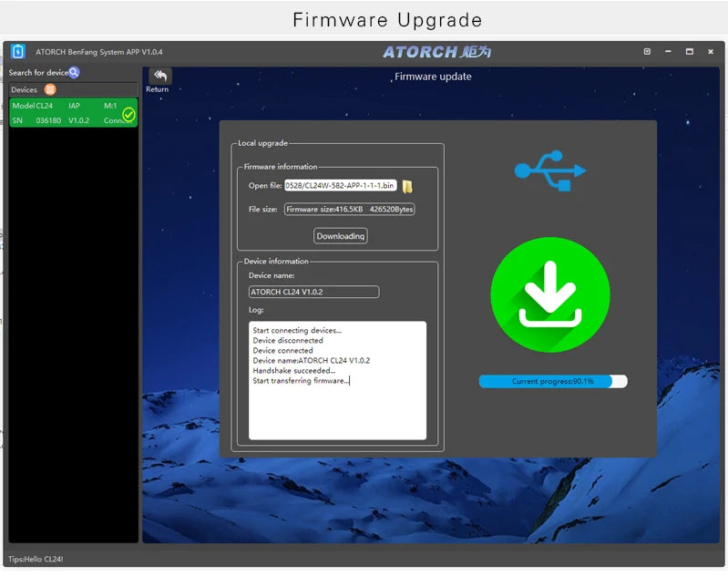Click the blue USB connection icon
Screen dimensions: 728x577
(550, 170)
